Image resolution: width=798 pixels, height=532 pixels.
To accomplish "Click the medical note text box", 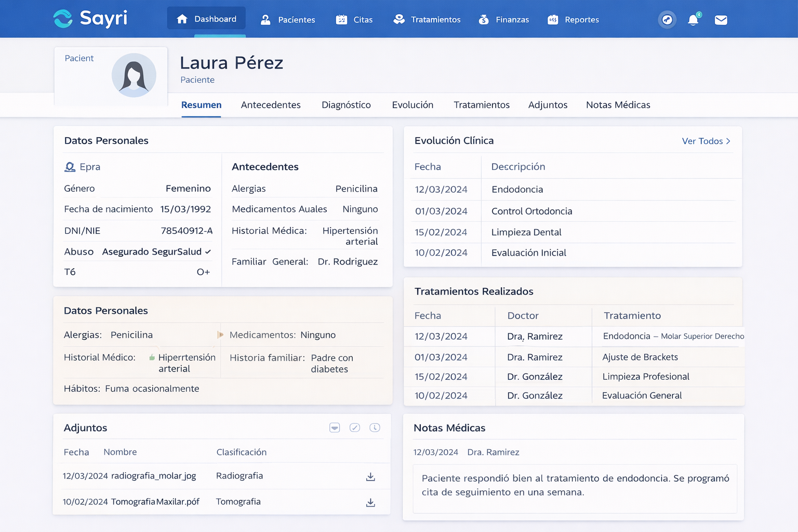I will [x=575, y=488].
